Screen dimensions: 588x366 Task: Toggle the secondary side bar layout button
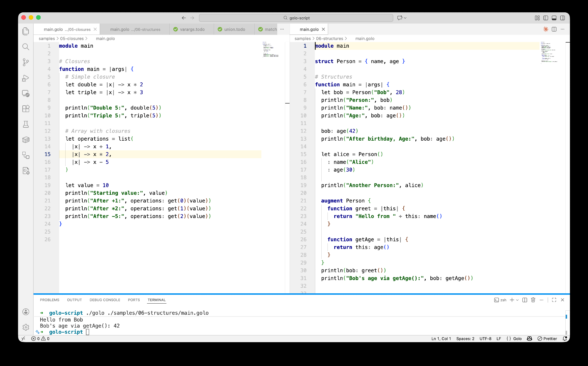(x=562, y=18)
